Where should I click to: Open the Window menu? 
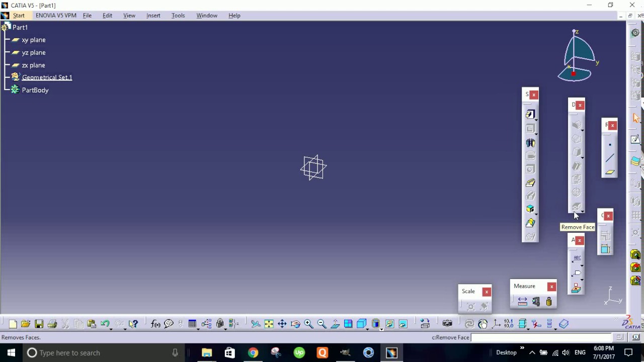(x=207, y=16)
